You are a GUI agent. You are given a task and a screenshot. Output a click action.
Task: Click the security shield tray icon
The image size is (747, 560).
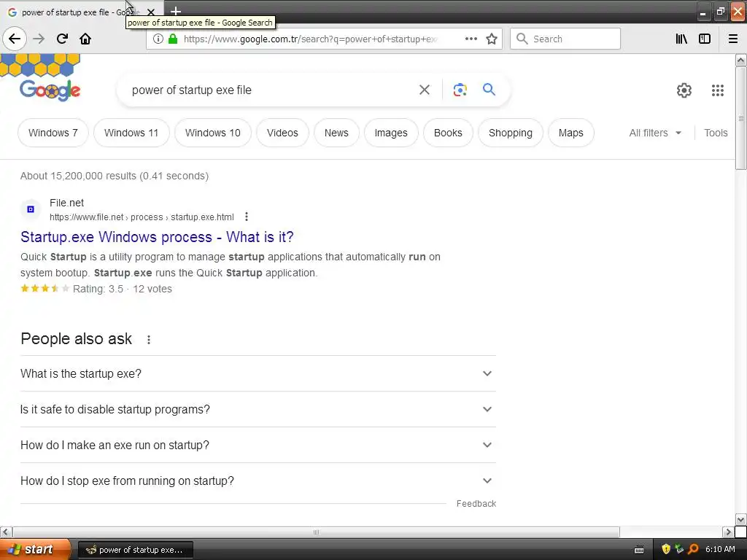tap(666, 549)
